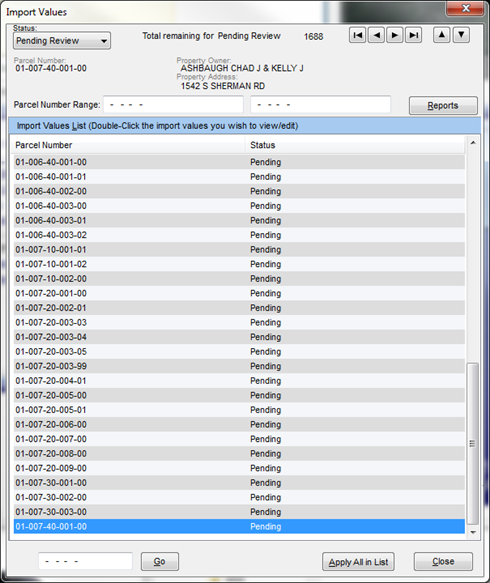Go to previous record arrow

[x=376, y=35]
